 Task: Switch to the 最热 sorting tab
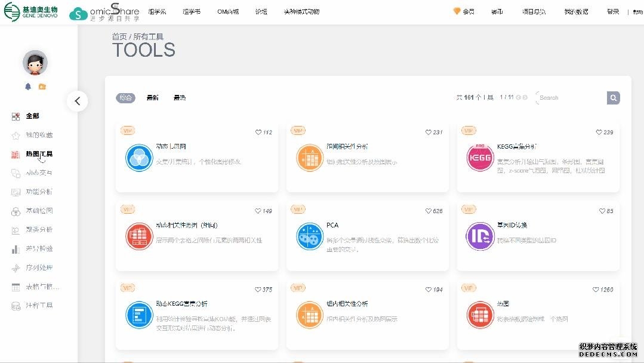pos(179,98)
